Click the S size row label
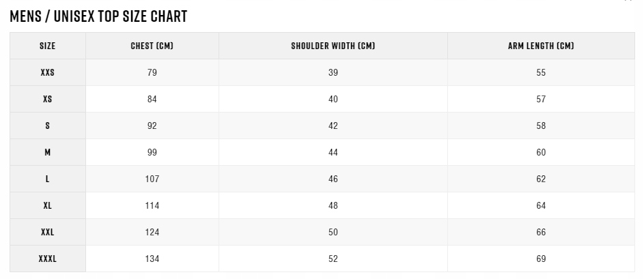Viewport: 644px width, 279px height. (x=48, y=126)
